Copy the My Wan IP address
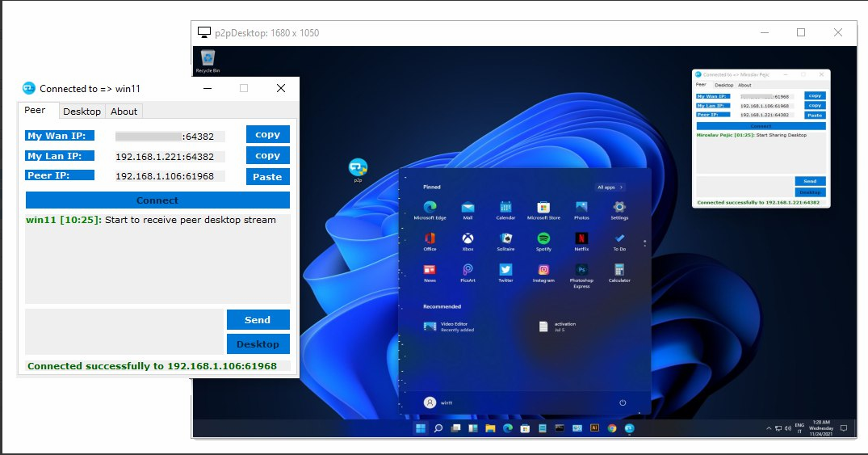This screenshot has width=868, height=455. click(x=267, y=135)
